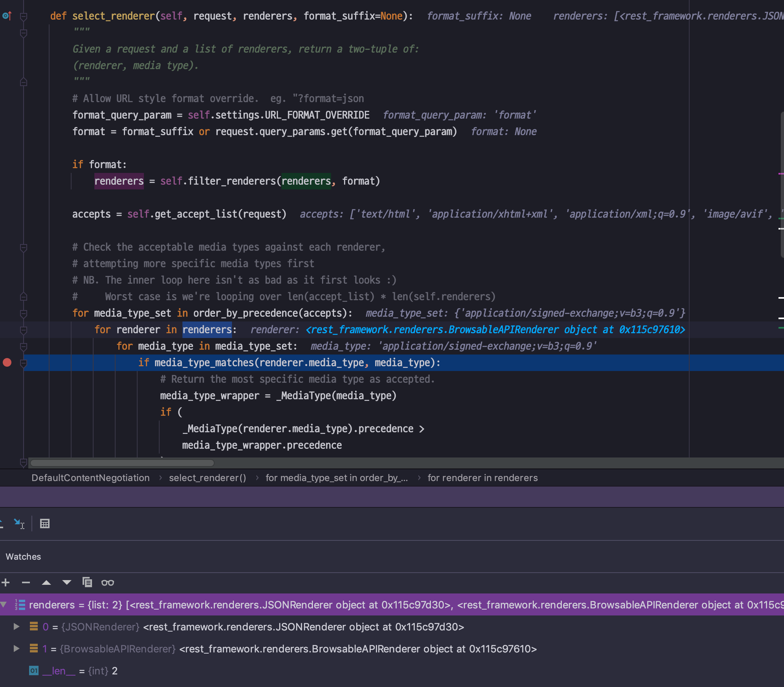Viewport: 784px width, 687px height.
Task: Click DefaultContentNegotiation breadcrumb
Action: tap(90, 478)
